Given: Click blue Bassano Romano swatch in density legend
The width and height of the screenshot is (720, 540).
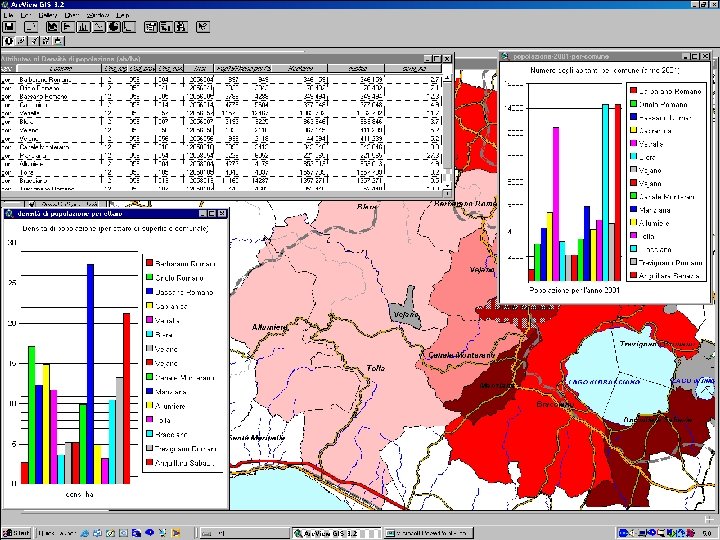Looking at the screenshot, I should [149, 292].
